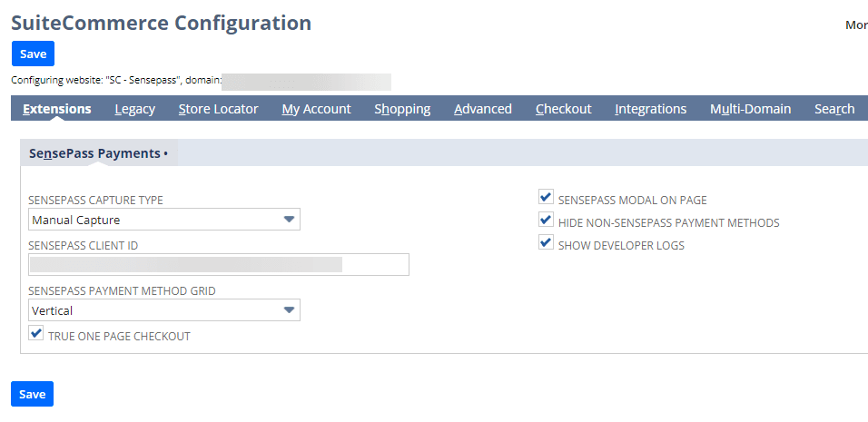Open the Advanced tab

[483, 109]
